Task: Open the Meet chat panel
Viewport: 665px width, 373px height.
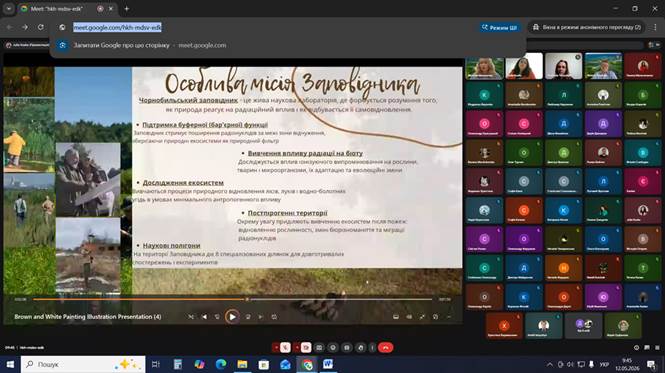Action: [x=647, y=348]
